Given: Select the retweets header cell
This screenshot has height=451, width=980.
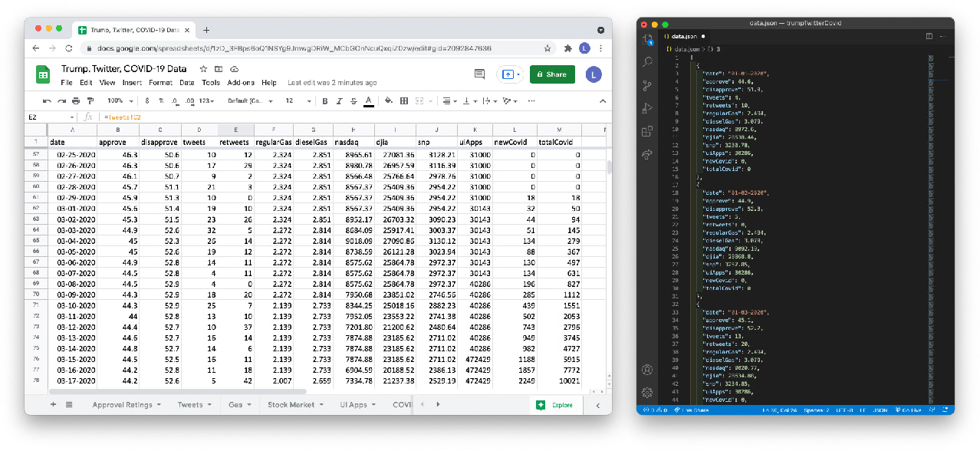Looking at the screenshot, I should point(235,142).
